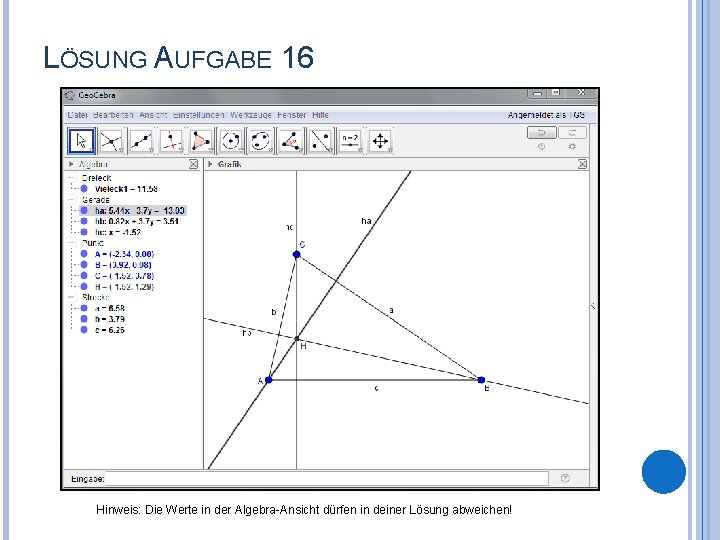Toggle visibility of line hc

pos(84,232)
